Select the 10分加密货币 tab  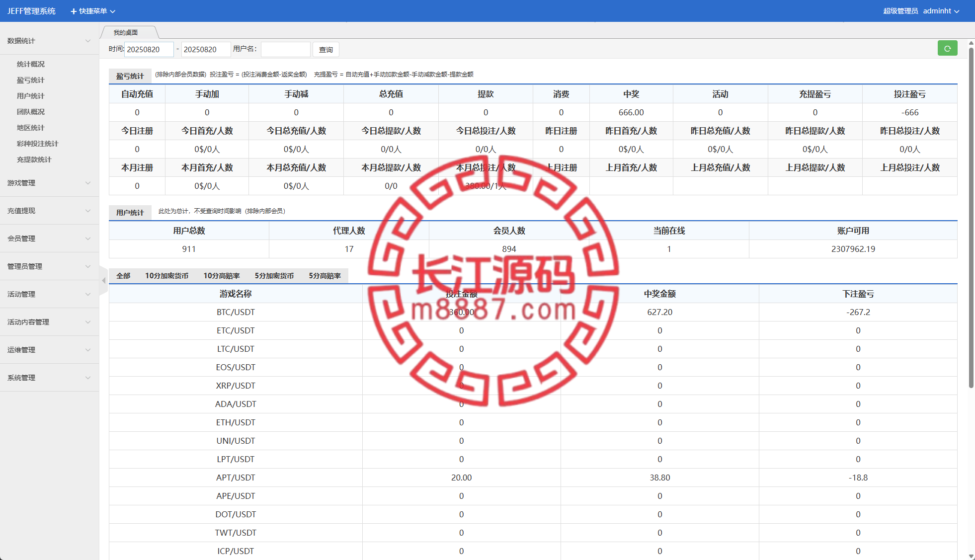click(x=167, y=276)
